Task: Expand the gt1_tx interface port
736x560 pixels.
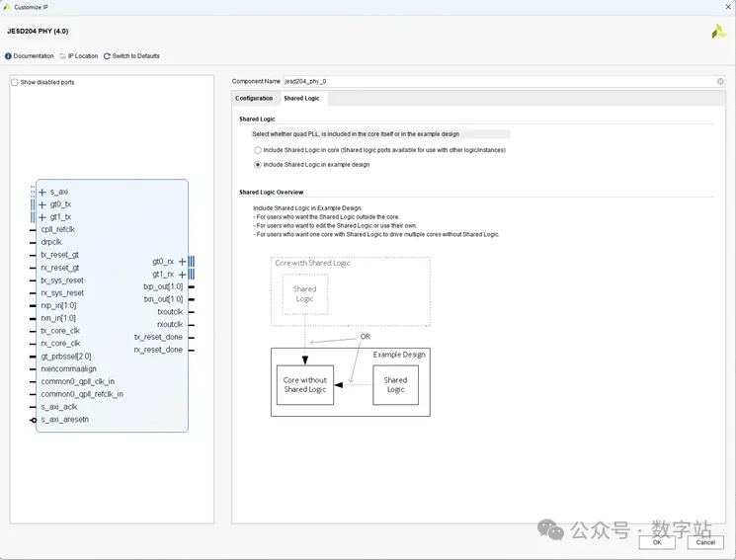Action: pos(42,217)
